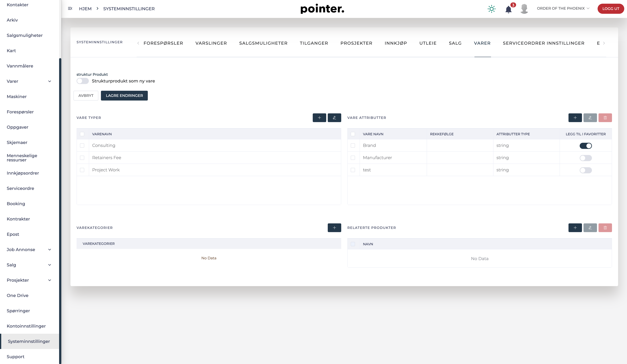The width and height of the screenshot is (627, 364).
Task: Switch to the Salgsmuligheter tab
Action: pyautogui.click(x=263, y=43)
